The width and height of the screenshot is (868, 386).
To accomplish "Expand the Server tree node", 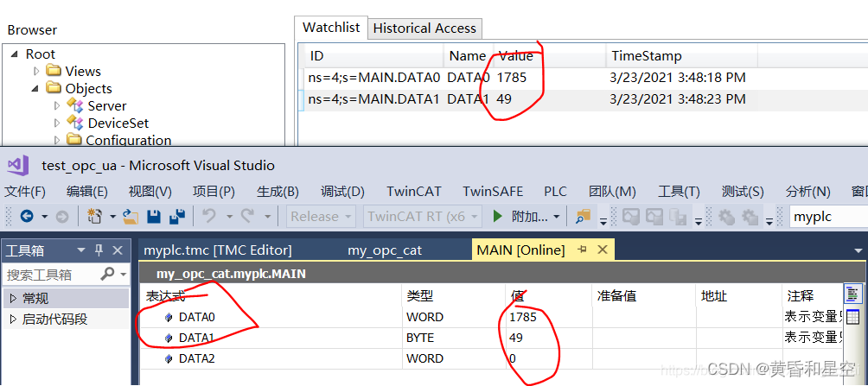I will coord(57,105).
